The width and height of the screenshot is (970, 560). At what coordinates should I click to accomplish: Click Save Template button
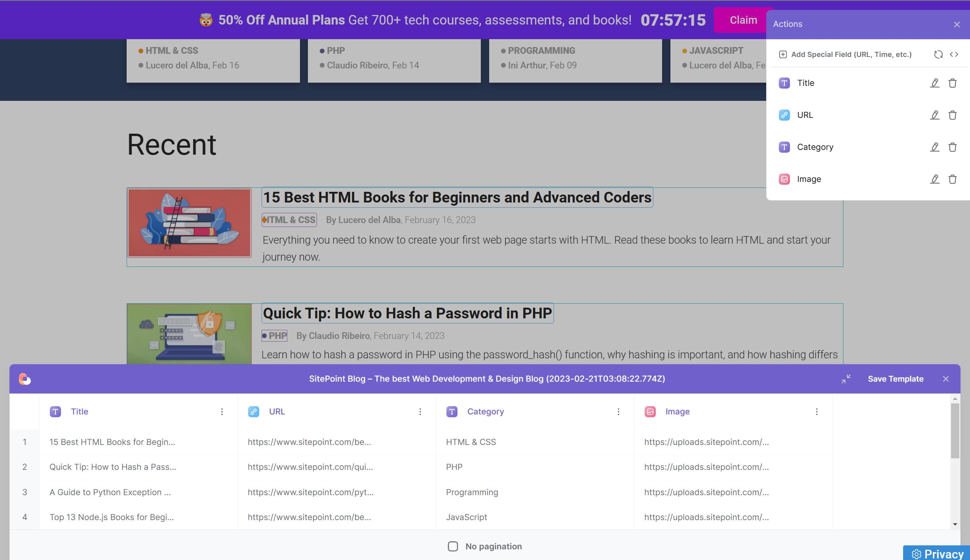(895, 379)
